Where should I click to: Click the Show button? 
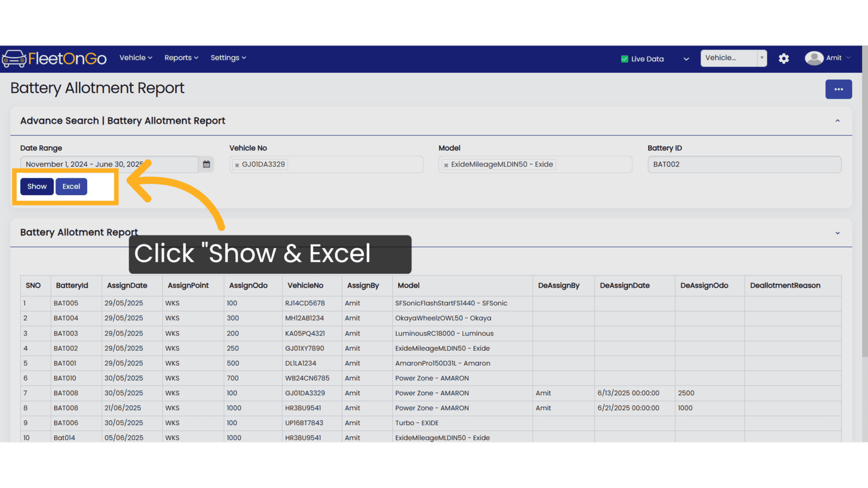[37, 187]
